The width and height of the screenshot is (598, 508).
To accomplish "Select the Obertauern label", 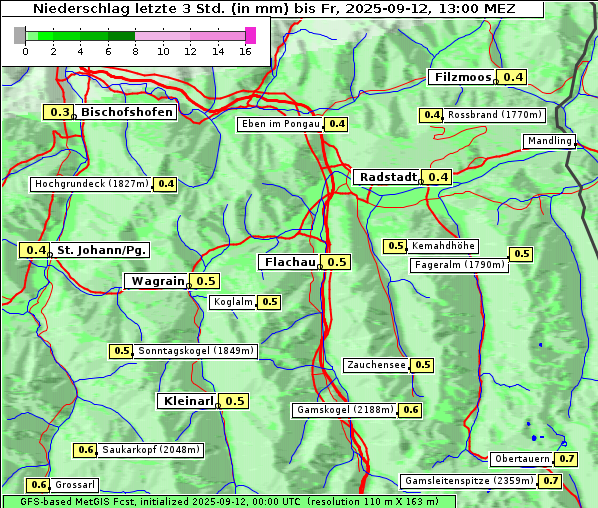I will point(522,459).
